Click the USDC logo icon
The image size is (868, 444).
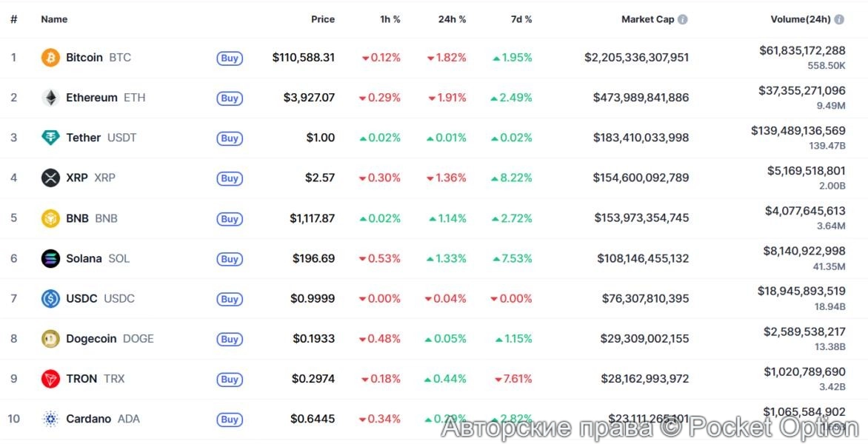[50, 298]
